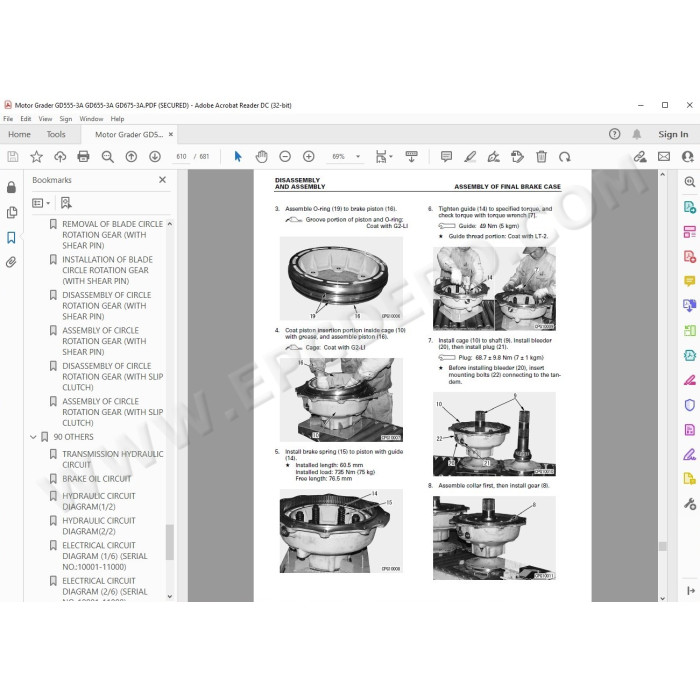Open the Export PDF tool
The image size is (700, 700).
click(x=690, y=207)
